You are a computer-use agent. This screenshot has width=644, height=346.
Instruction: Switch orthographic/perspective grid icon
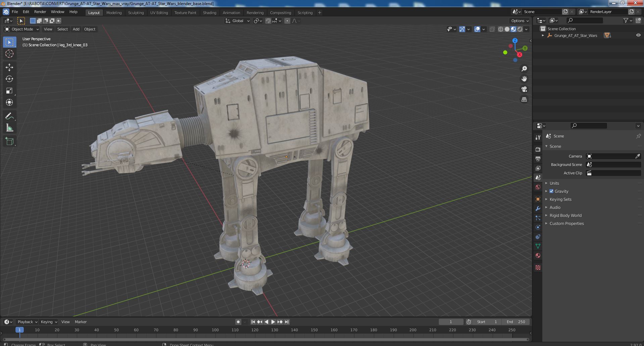point(524,99)
